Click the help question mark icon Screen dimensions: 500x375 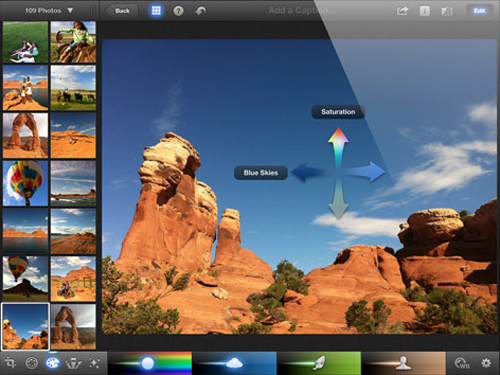coord(178,11)
